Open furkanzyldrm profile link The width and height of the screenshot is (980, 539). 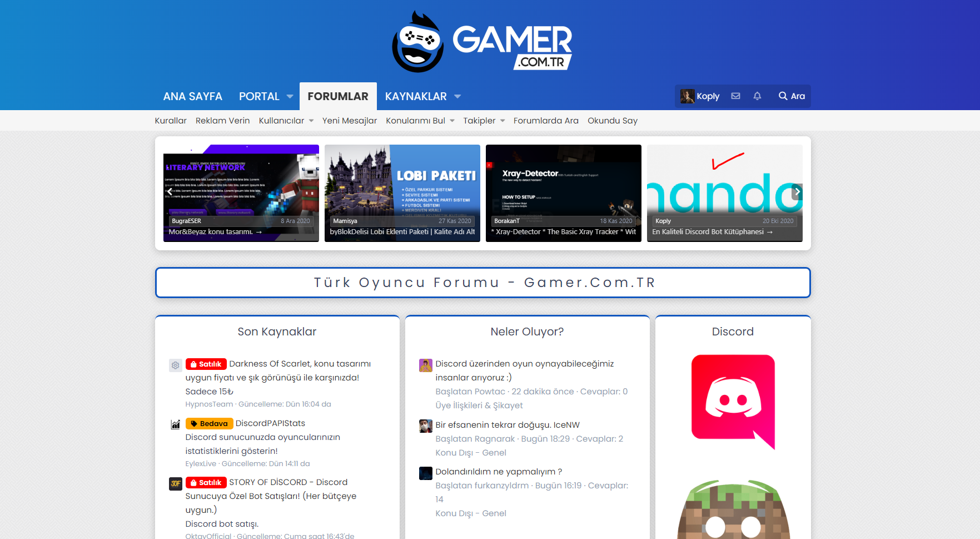501,486
